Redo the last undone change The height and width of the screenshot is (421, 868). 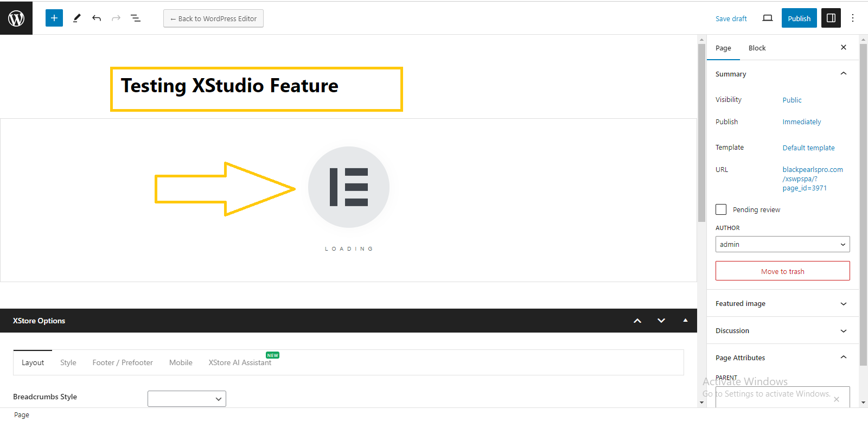tap(116, 18)
